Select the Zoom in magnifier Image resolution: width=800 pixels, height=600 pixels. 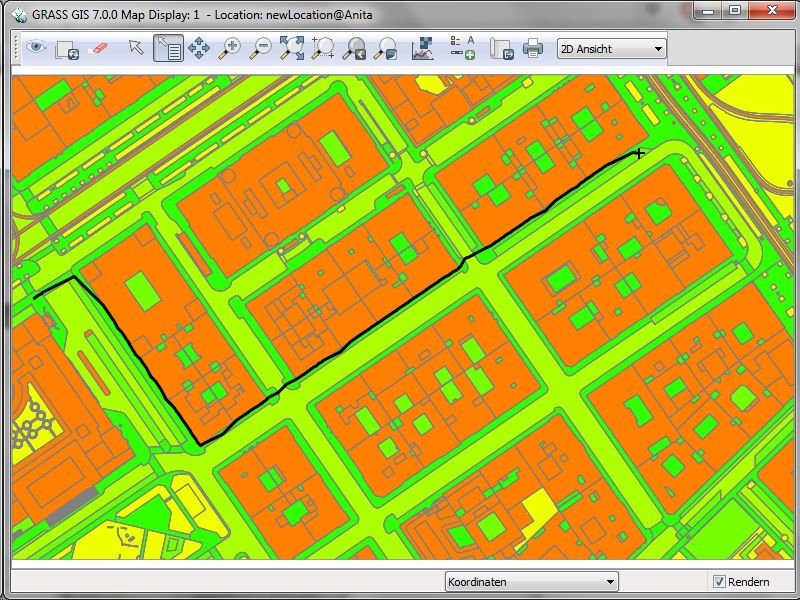(230, 48)
